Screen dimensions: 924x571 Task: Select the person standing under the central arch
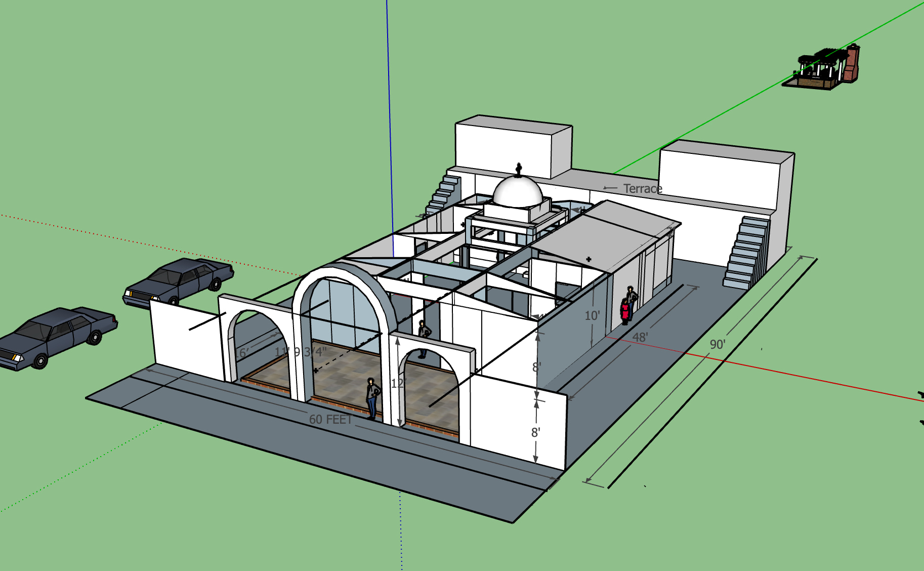[372, 398]
